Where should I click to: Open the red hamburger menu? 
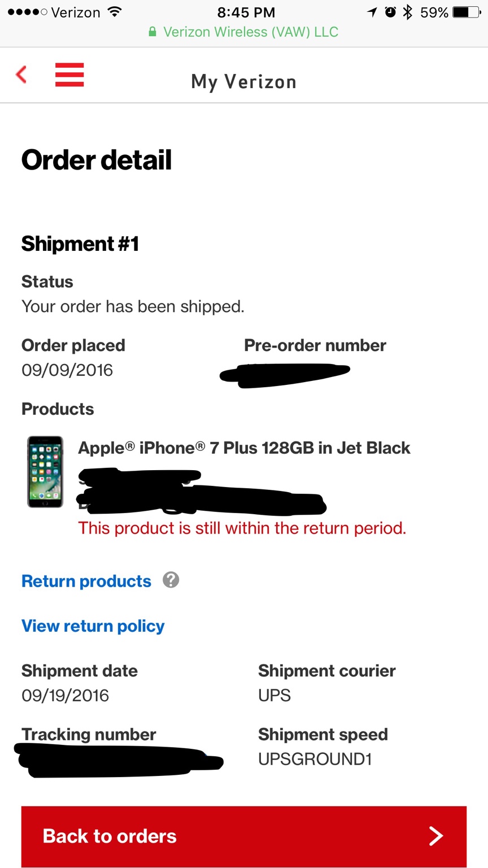click(x=69, y=75)
